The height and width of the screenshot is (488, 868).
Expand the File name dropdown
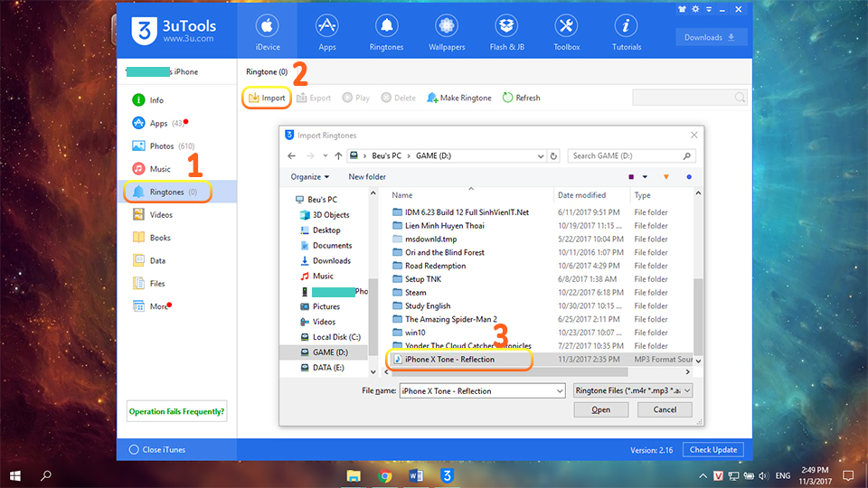coord(559,391)
